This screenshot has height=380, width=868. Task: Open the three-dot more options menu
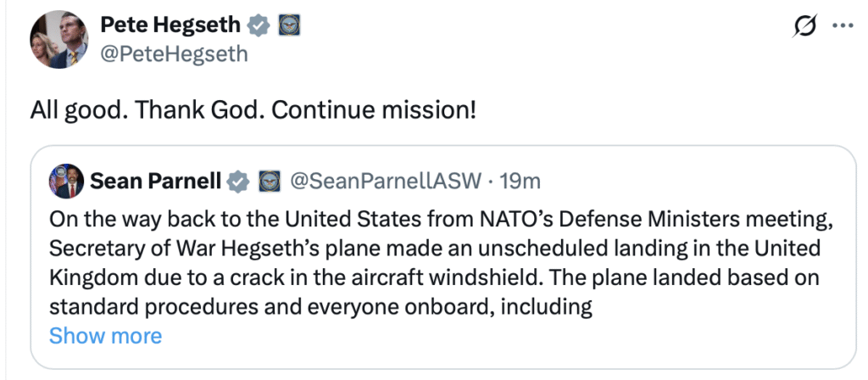click(842, 26)
